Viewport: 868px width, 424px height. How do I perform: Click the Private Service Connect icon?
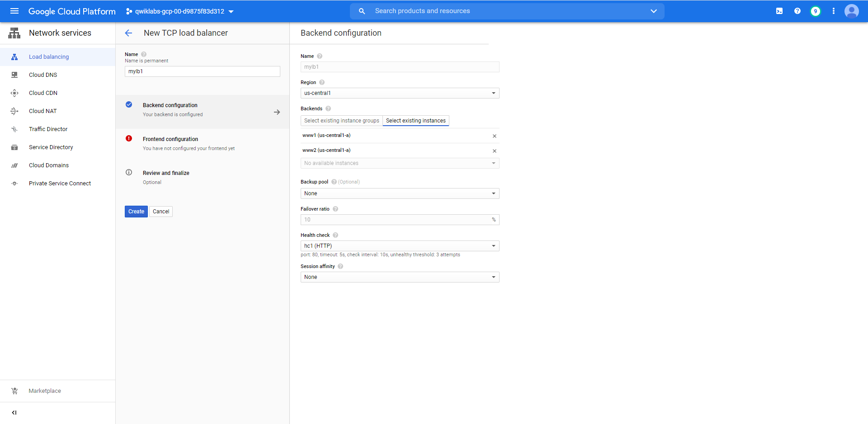14,184
